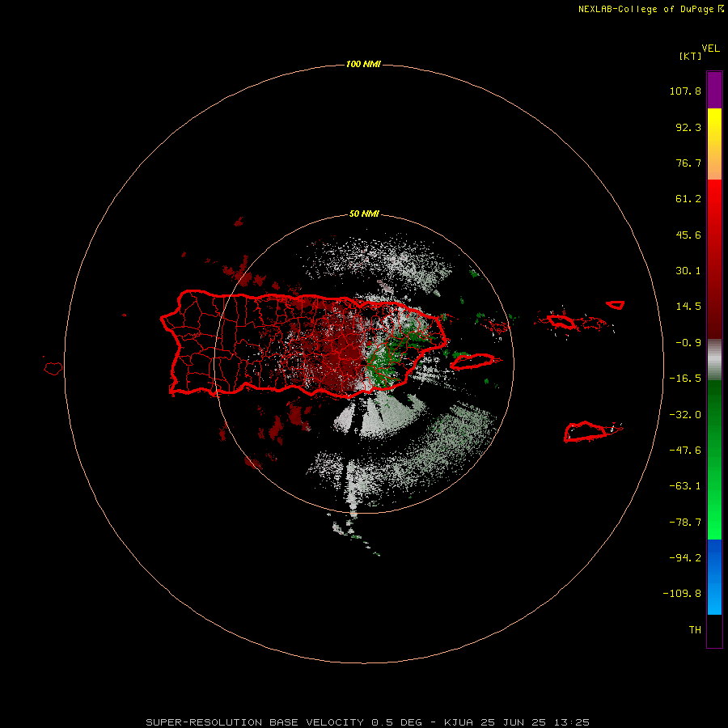The height and width of the screenshot is (728, 728).
Task: Click the 100 NMI range ring label
Action: click(363, 64)
